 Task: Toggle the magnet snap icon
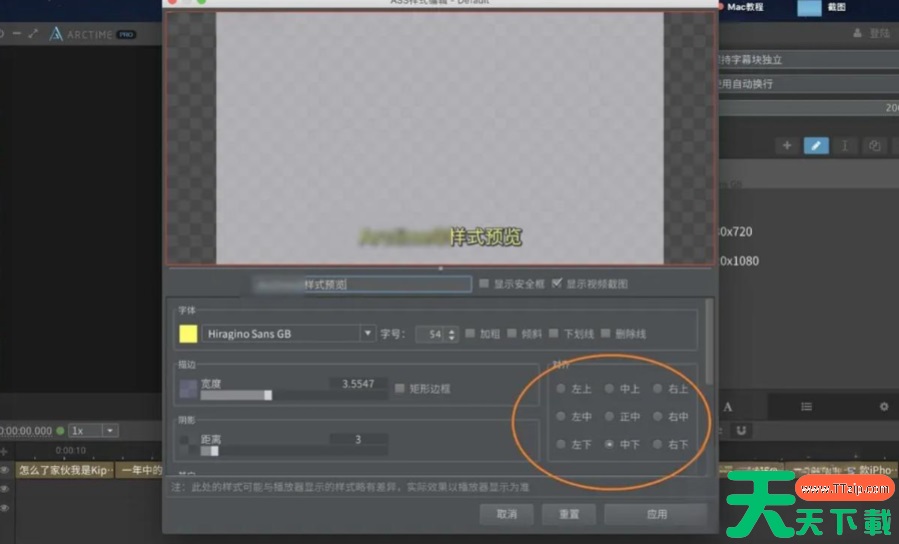pos(741,430)
